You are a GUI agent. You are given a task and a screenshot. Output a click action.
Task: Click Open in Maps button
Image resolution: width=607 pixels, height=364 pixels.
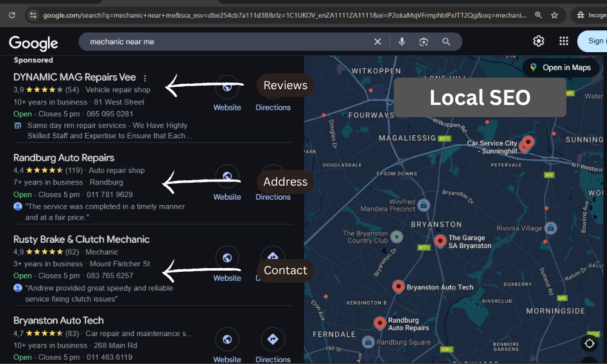coord(561,68)
